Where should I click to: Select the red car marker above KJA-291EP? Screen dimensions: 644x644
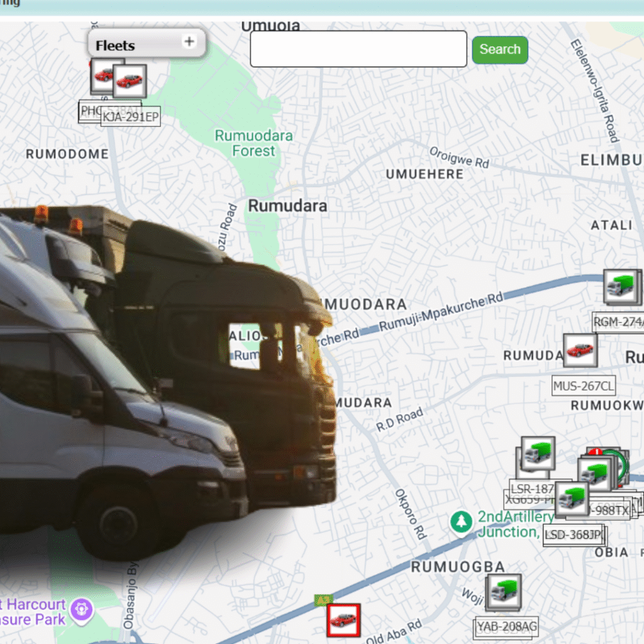click(x=130, y=81)
